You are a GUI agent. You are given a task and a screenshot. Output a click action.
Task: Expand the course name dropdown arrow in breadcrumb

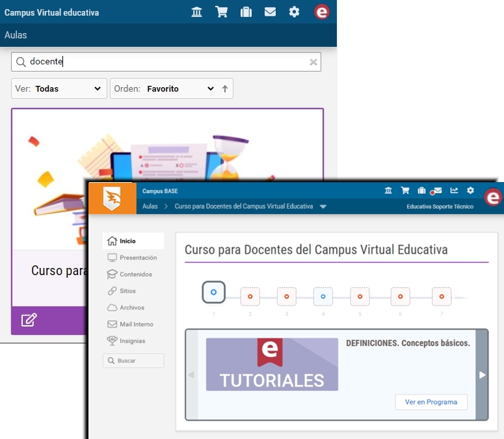coord(323,207)
